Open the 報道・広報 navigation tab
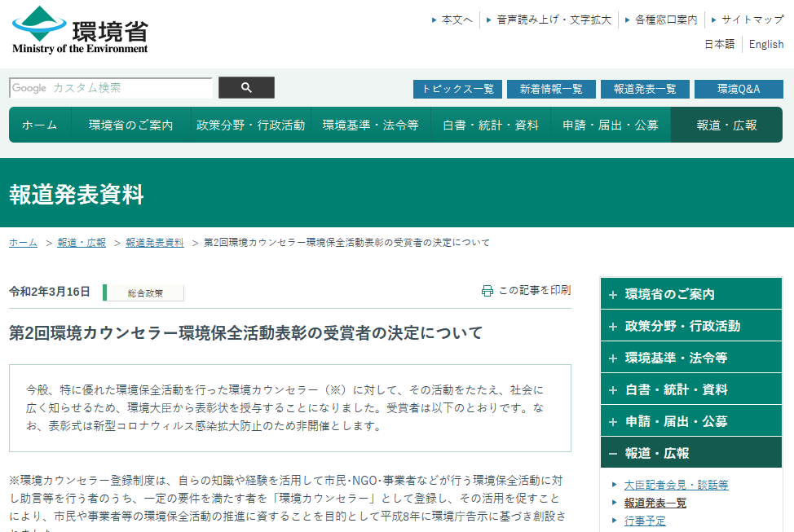Image resolution: width=794 pixels, height=532 pixels. click(725, 125)
